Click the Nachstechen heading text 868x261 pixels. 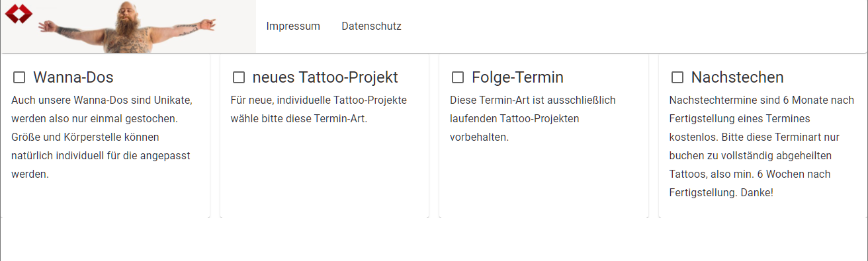click(738, 77)
